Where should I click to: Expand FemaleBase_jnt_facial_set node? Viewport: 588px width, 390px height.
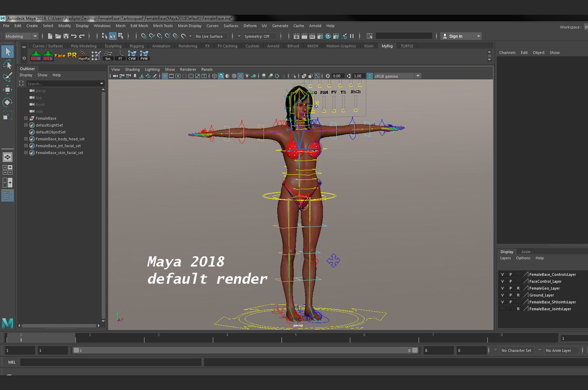(26, 146)
